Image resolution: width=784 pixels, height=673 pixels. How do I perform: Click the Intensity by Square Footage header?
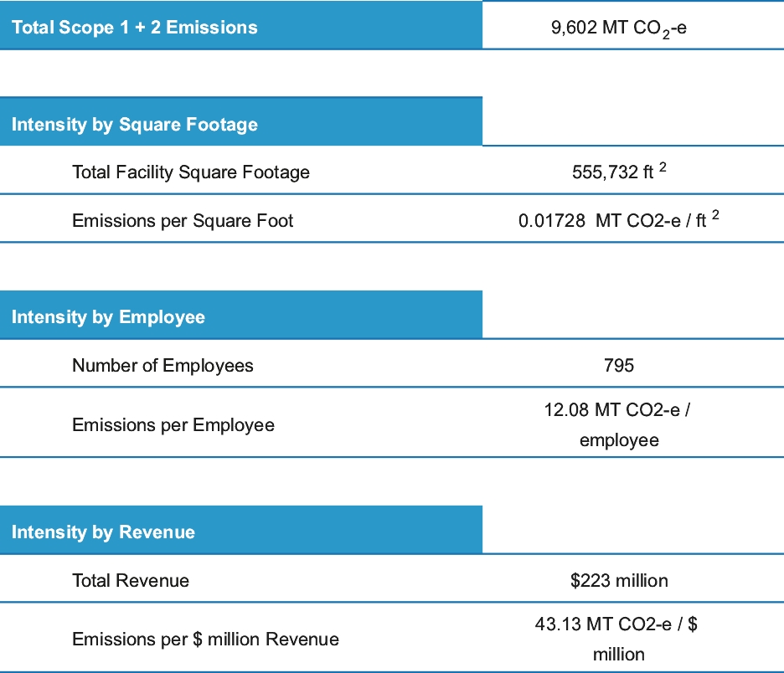click(x=135, y=125)
